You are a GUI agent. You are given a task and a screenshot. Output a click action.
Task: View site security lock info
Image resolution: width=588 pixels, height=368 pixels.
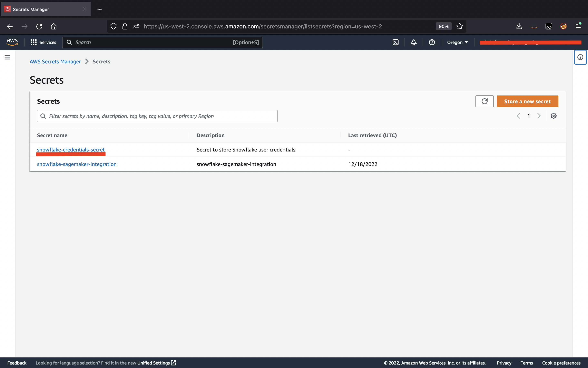(x=125, y=26)
